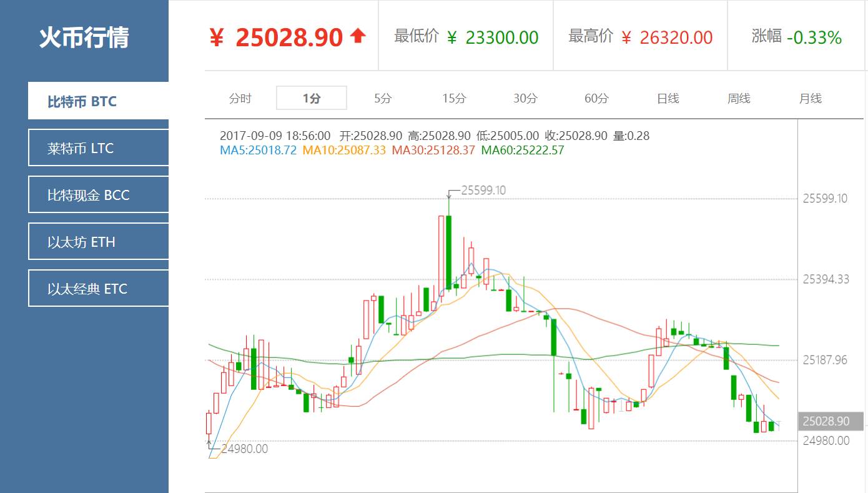Screen dimensions: 868x493
Task: Click the 25394.33 axis label
Action: point(826,279)
